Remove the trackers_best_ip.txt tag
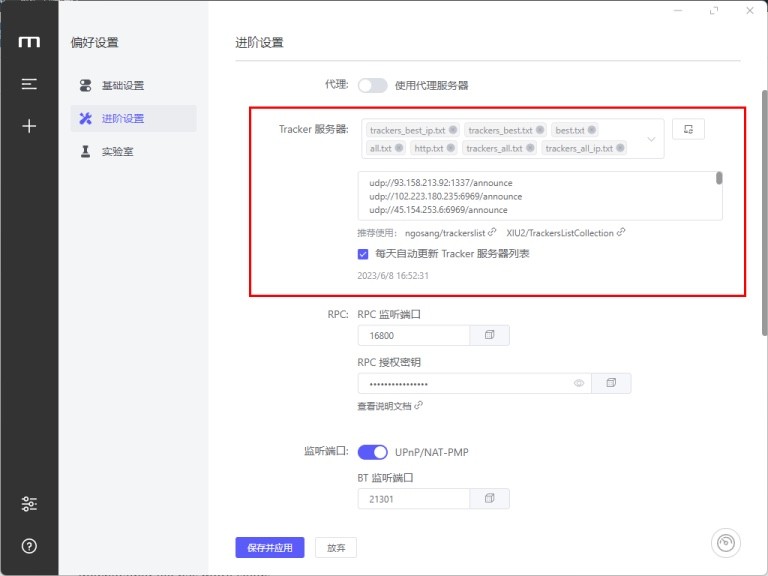This screenshot has width=768, height=576. [x=453, y=130]
